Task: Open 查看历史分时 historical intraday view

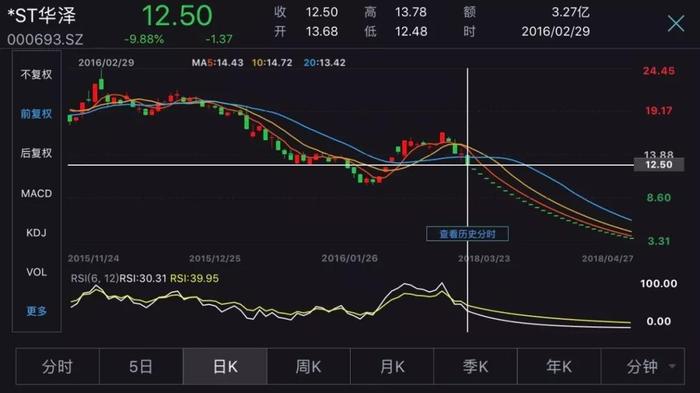Action: [467, 234]
